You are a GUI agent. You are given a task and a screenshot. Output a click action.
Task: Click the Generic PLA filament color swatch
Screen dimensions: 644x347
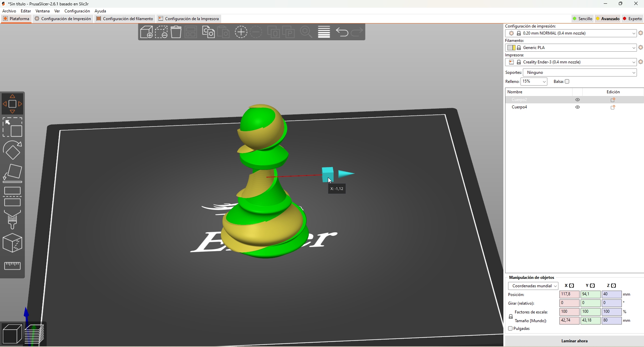(x=511, y=48)
